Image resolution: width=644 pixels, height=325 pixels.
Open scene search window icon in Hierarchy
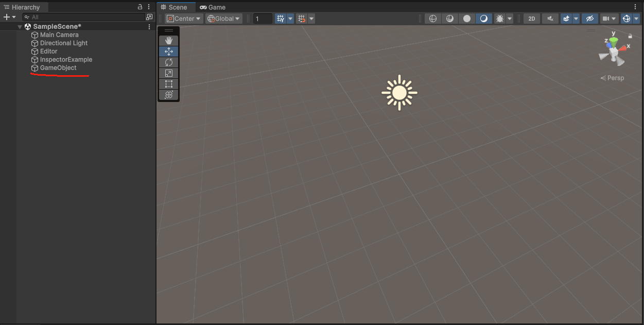pyautogui.click(x=149, y=17)
